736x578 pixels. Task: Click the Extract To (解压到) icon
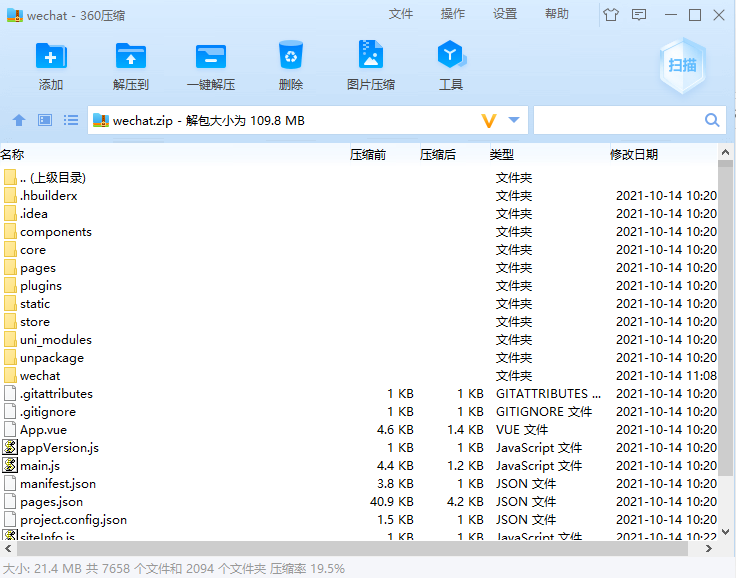point(131,56)
